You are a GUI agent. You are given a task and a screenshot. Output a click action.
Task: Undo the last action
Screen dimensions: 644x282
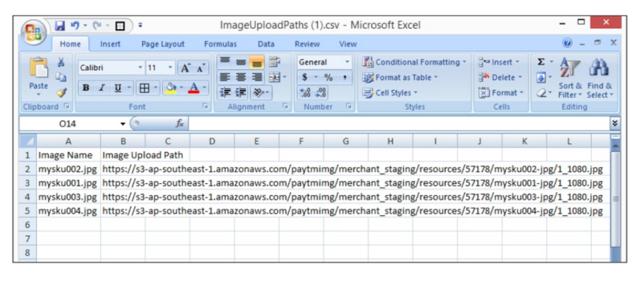pos(75,26)
